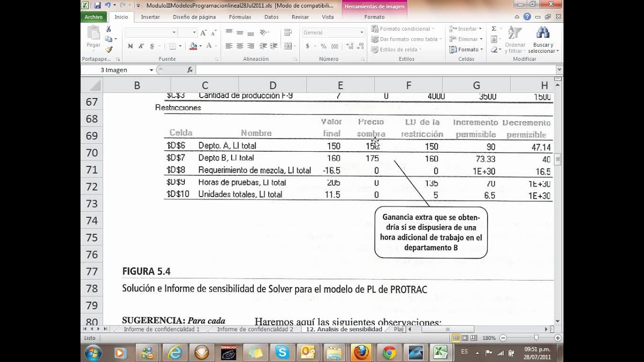Open Firefox from the taskbar
The width and height of the screenshot is (644, 362).
(360, 352)
